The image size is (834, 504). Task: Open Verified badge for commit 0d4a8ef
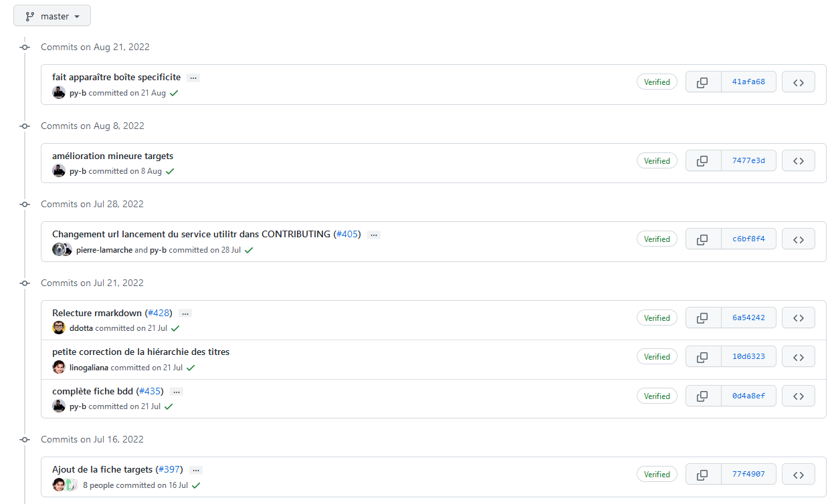click(657, 396)
